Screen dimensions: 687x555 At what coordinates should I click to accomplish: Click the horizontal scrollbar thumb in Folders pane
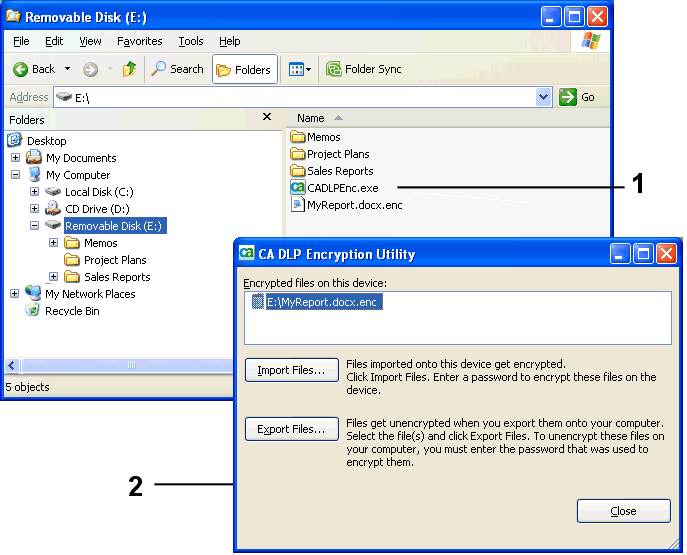pos(127,365)
